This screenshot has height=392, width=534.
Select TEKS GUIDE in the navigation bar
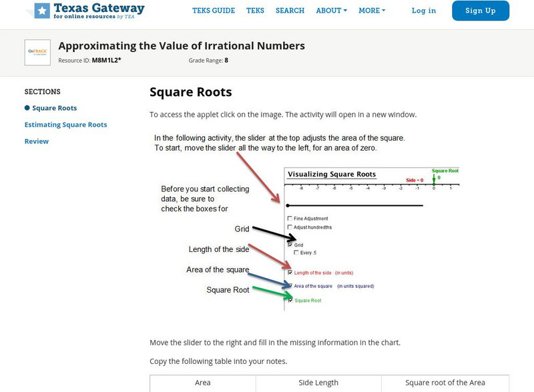click(215, 11)
